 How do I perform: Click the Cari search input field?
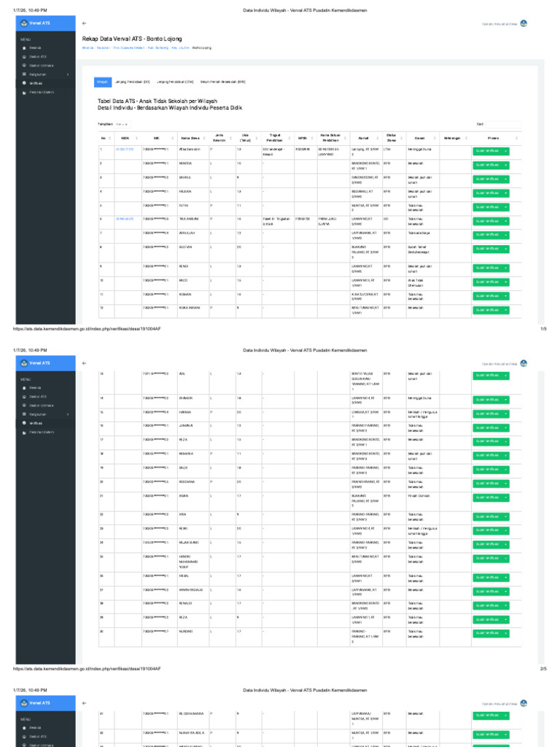[x=503, y=124]
